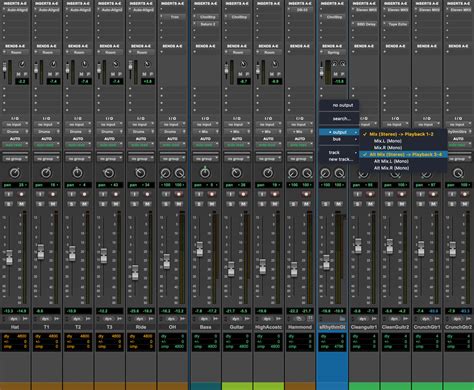Image resolution: width=474 pixels, height=390 pixels.
Task: Open the Bass track Mix output selector
Action: click(205, 132)
